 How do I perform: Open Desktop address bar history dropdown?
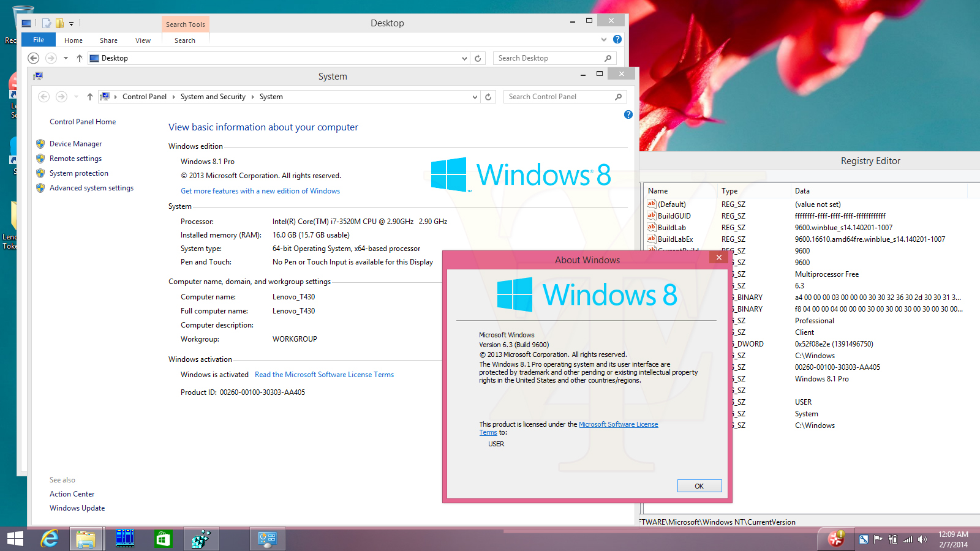point(464,58)
